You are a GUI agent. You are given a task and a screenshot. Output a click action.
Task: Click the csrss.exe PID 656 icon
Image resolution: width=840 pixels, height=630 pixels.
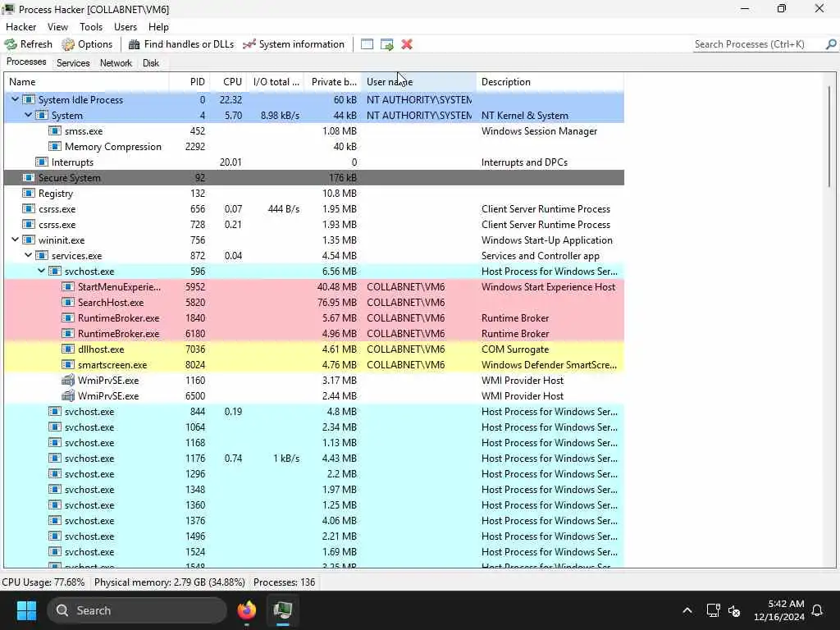(29, 209)
